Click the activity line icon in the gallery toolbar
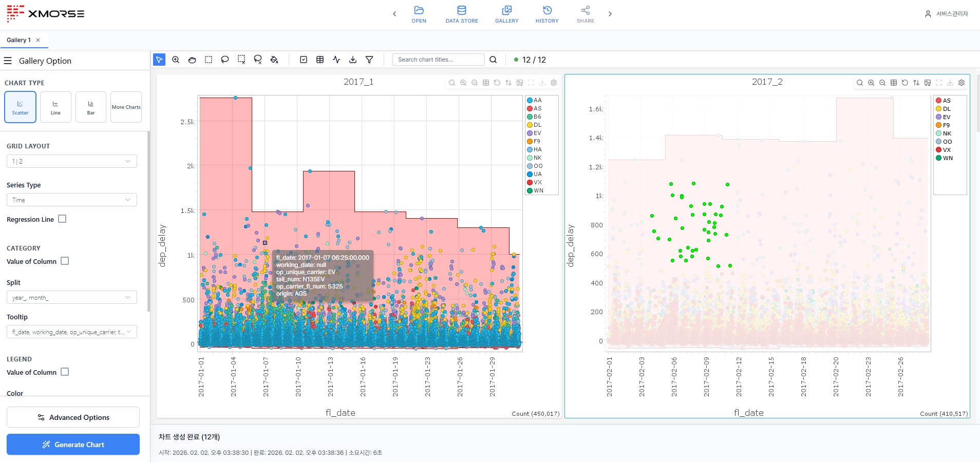980x462 pixels. (x=336, y=60)
